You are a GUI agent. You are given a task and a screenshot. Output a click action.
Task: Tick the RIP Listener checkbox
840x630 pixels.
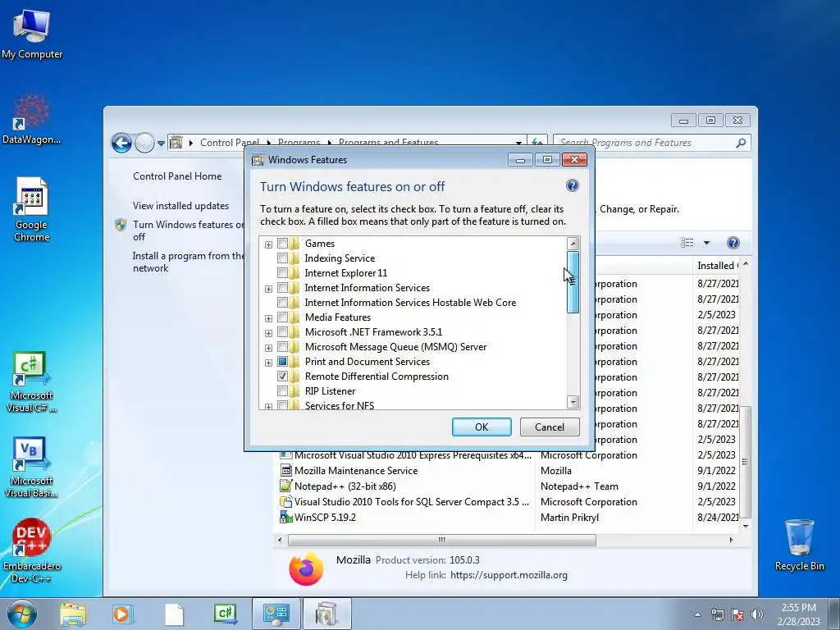282,391
